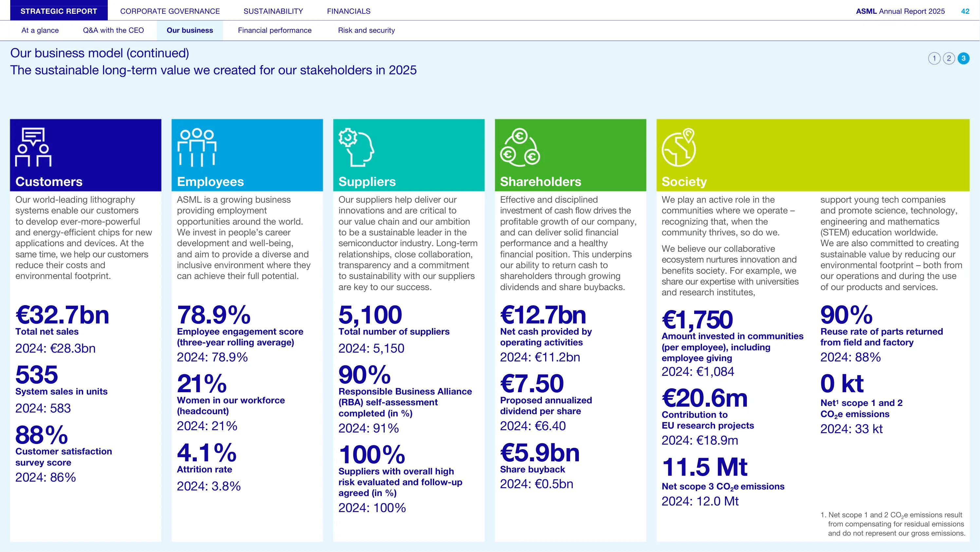Image resolution: width=980 pixels, height=552 pixels.
Task: Click the ASML Annual Report 2025 title
Action: pos(900,11)
